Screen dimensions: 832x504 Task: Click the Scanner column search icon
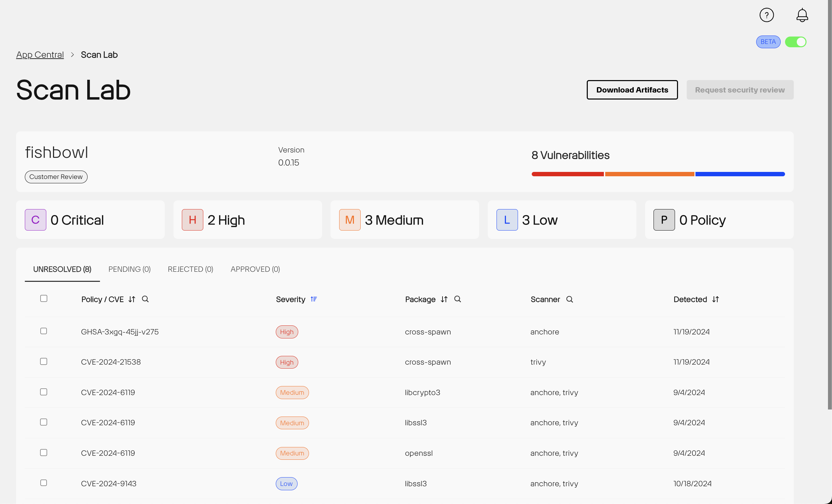569,299
